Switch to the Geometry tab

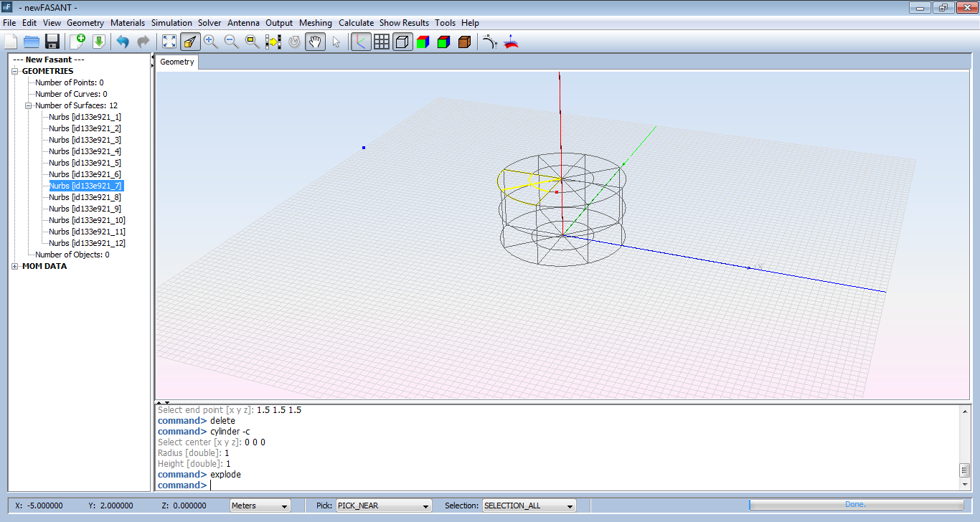pyautogui.click(x=177, y=62)
